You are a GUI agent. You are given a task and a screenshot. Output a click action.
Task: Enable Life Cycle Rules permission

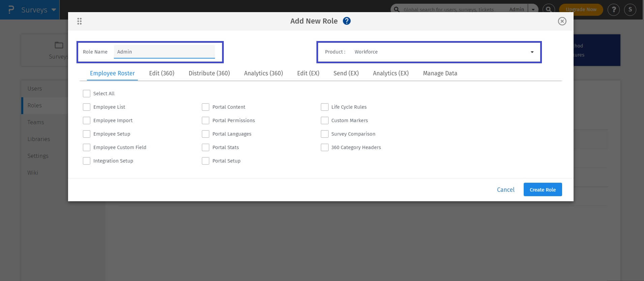pyautogui.click(x=325, y=107)
